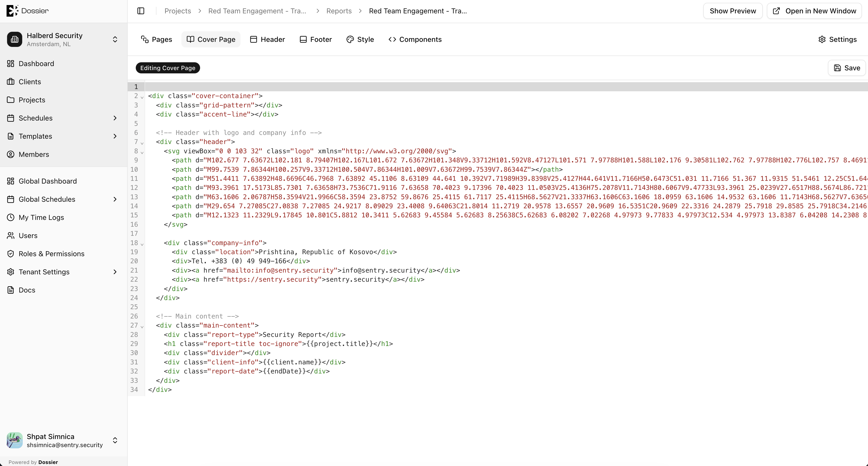
Task: Collapse code fold at line 2
Action: coord(142,97)
